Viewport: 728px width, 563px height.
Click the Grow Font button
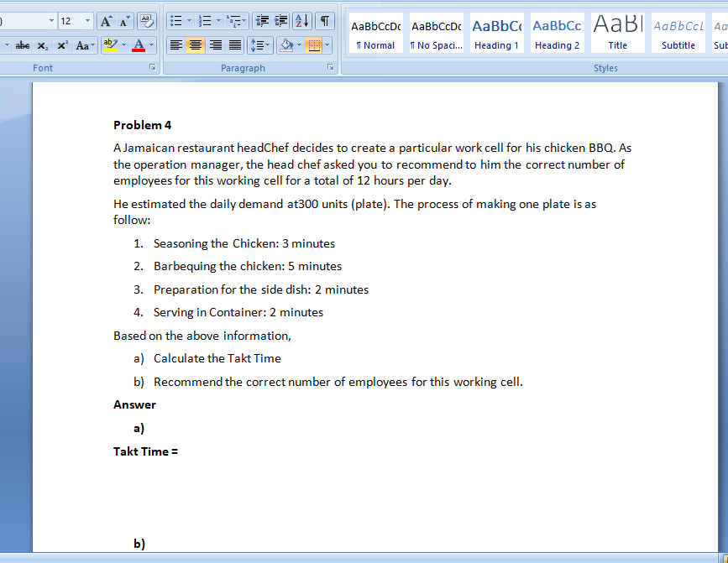[106, 21]
